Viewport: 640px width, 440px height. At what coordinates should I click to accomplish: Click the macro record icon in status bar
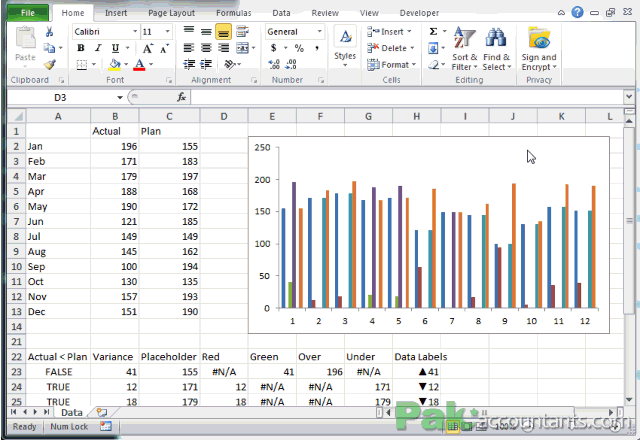tap(106, 427)
